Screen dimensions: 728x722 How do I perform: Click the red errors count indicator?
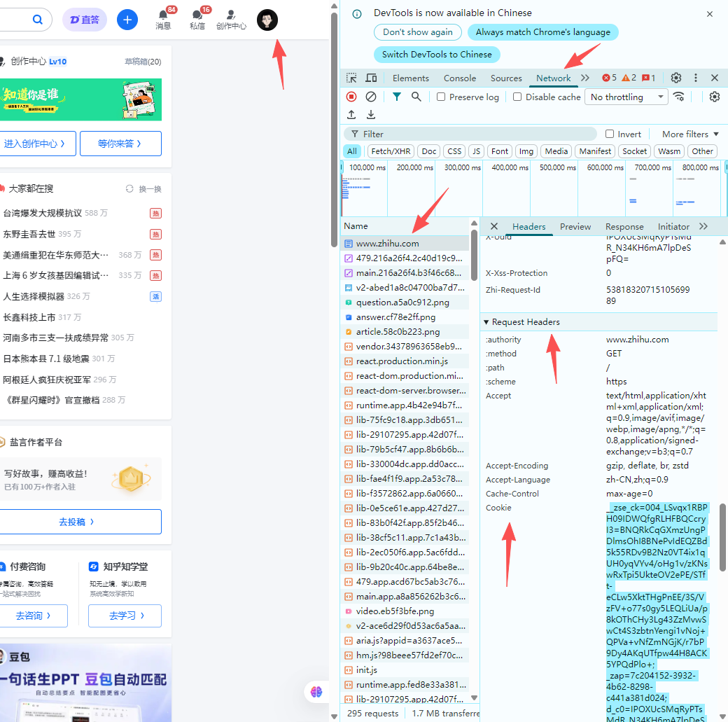click(609, 78)
